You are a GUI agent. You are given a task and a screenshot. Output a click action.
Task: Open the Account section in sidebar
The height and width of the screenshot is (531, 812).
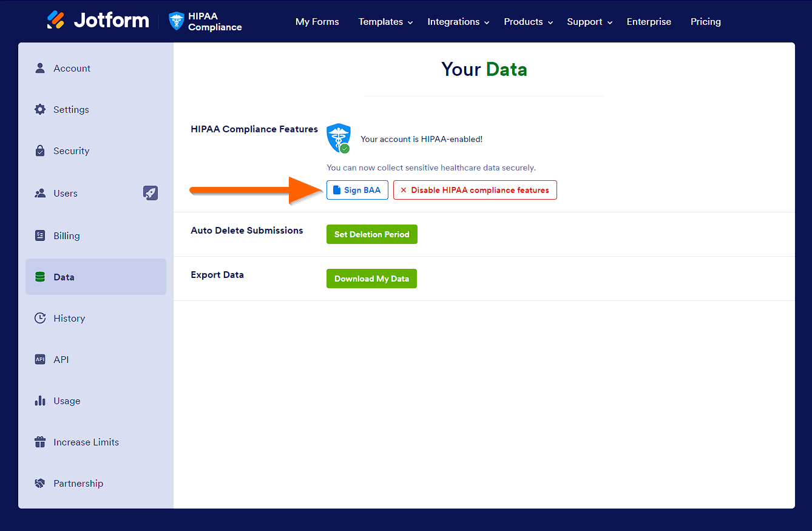pos(96,68)
